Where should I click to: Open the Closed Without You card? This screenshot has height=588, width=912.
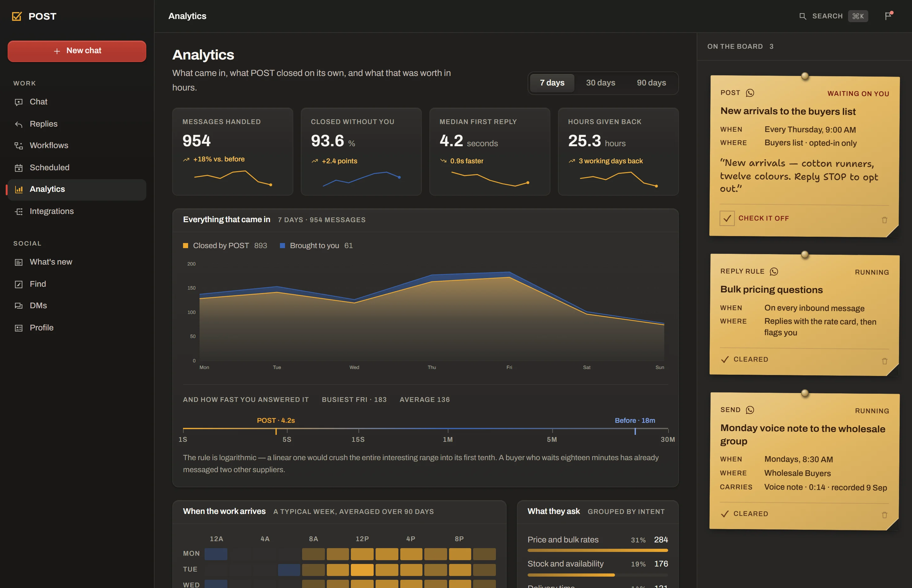pyautogui.click(x=361, y=152)
